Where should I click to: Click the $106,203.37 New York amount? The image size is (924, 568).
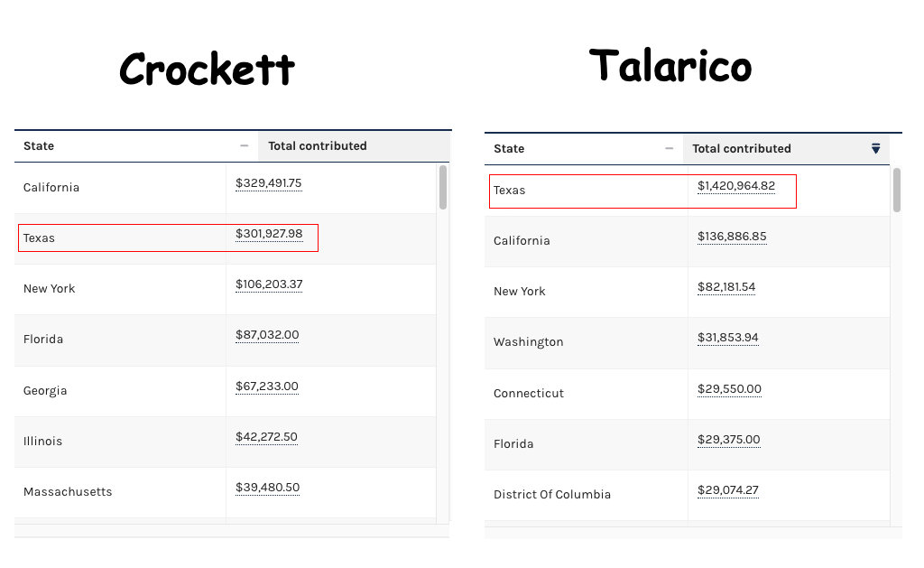point(269,284)
